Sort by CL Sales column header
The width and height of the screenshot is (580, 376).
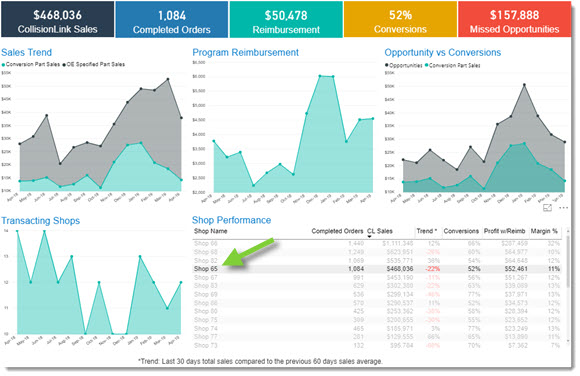click(x=380, y=231)
